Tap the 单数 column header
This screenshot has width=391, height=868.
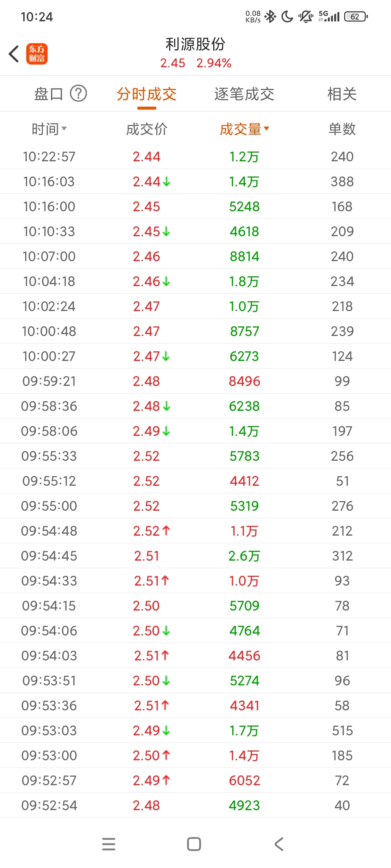tap(342, 129)
